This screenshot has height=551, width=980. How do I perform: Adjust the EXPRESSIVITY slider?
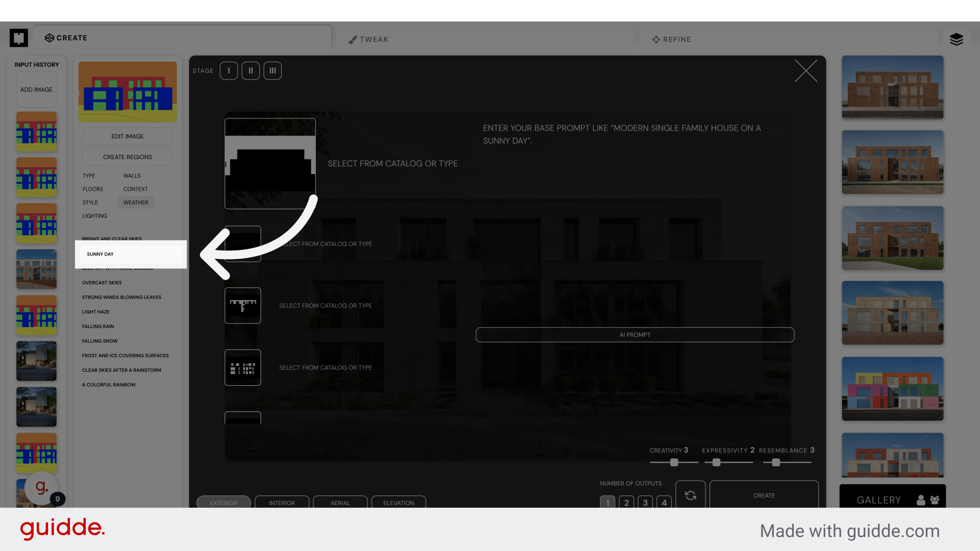[717, 463]
